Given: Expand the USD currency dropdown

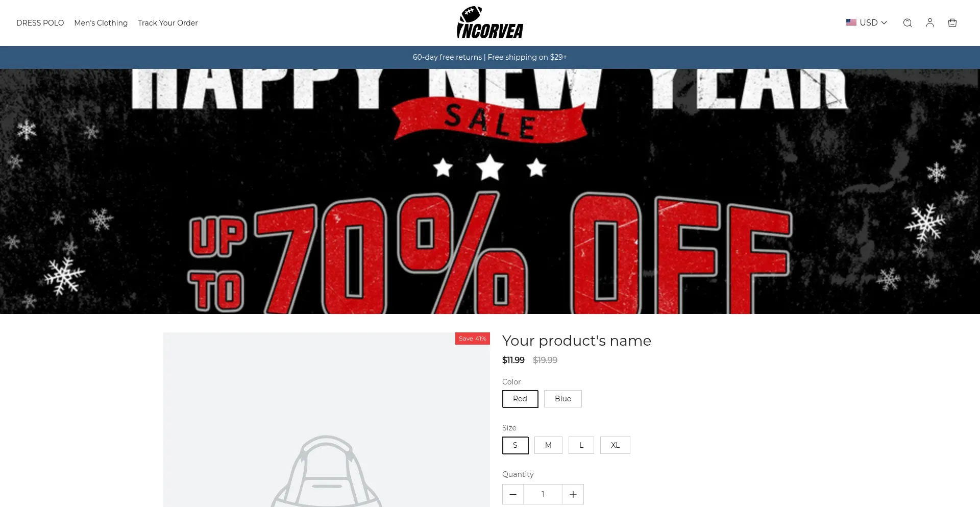Looking at the screenshot, I should pyautogui.click(x=867, y=22).
